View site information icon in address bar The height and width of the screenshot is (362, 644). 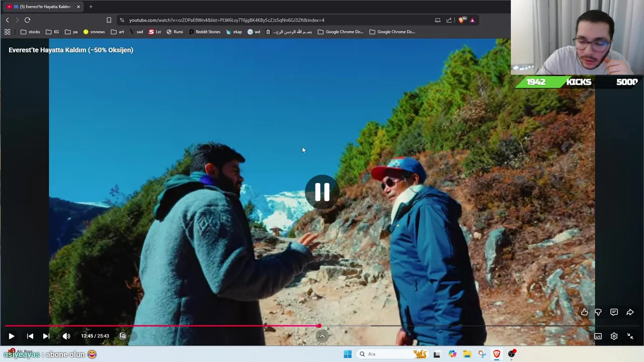(x=122, y=20)
